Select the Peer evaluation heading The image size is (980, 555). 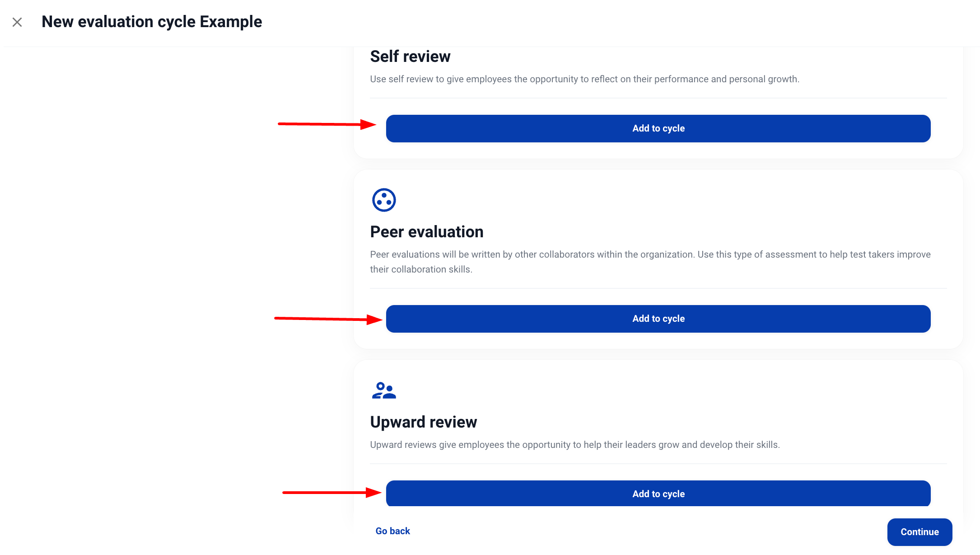point(427,232)
